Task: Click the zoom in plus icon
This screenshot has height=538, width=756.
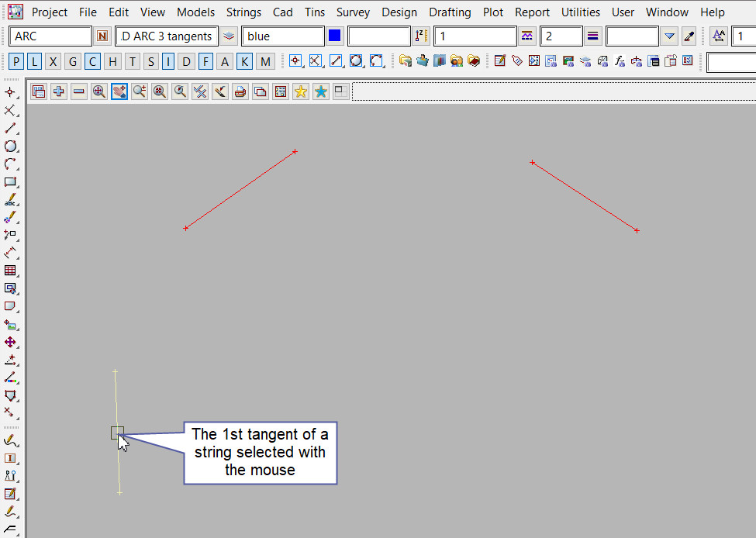Action: click(59, 91)
